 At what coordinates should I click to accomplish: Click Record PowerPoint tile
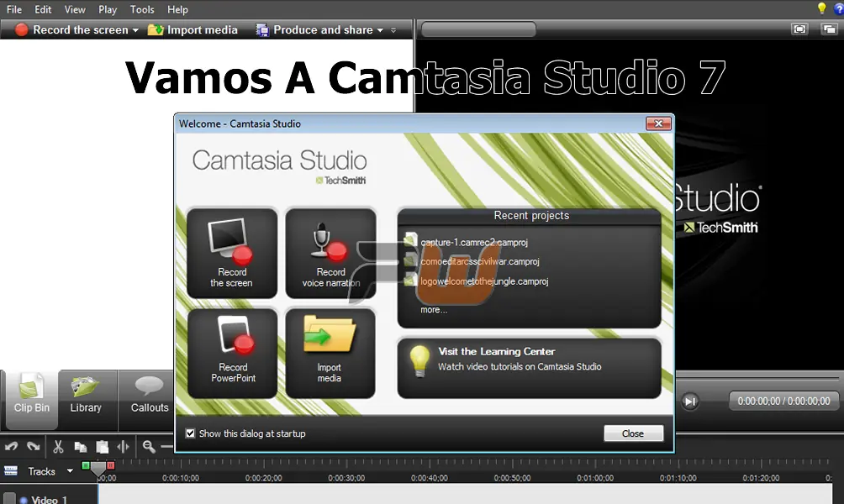pos(232,354)
